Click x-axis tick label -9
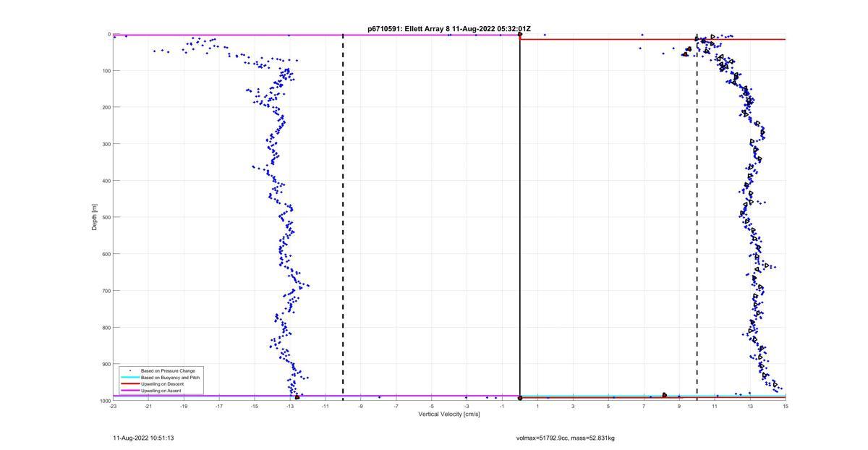 click(x=361, y=406)
